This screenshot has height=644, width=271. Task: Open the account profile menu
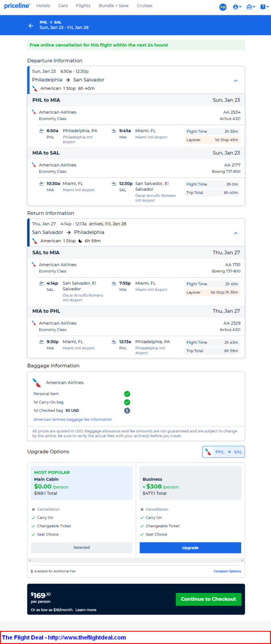pyautogui.click(x=237, y=7)
